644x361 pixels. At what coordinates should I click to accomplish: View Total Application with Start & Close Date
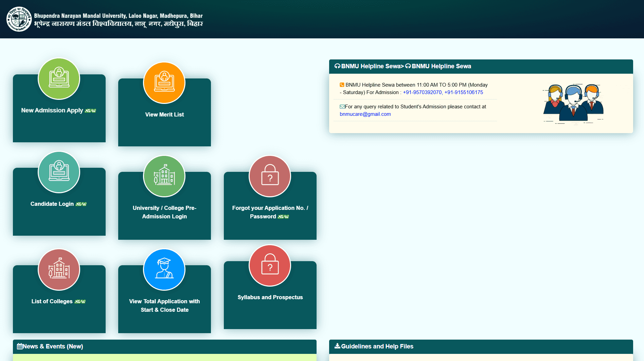coord(164,306)
